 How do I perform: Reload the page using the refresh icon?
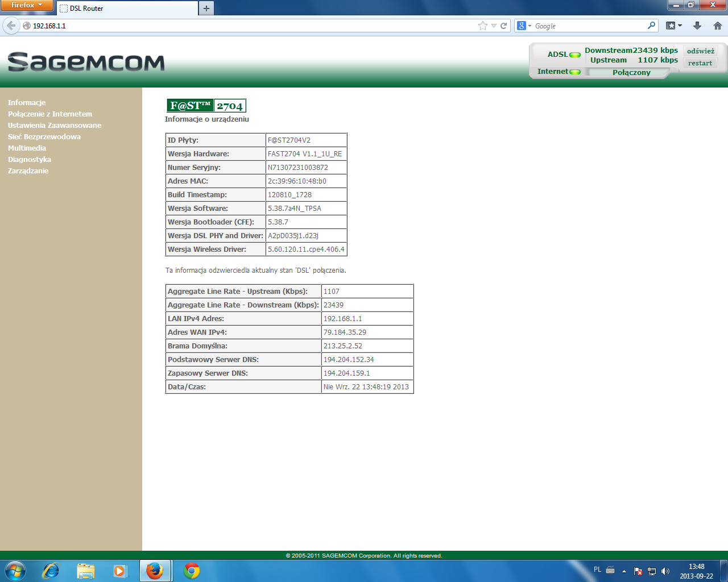[x=503, y=26]
